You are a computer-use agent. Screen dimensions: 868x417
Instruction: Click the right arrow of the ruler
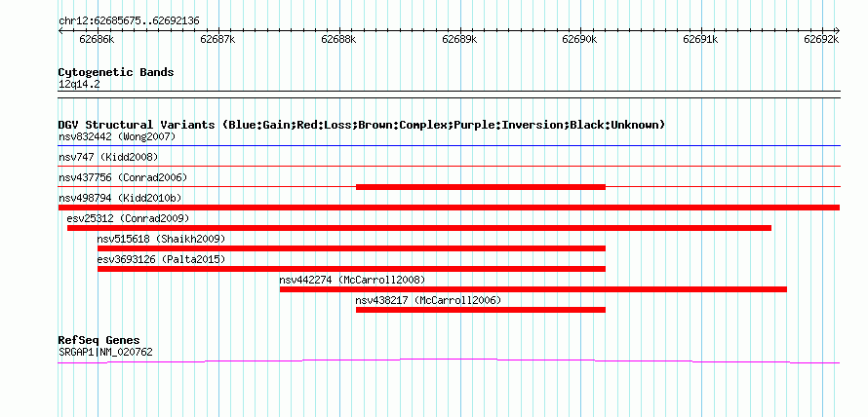(x=837, y=30)
